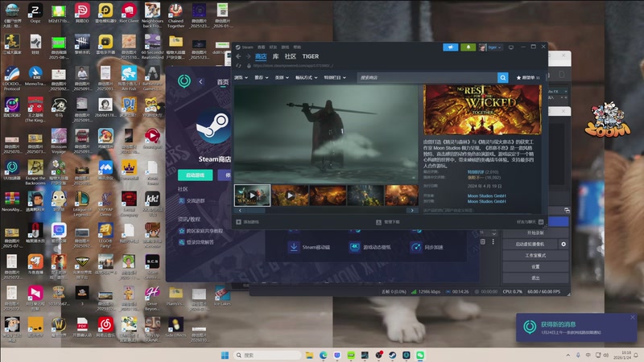Viewport: 644px width, 362px height.
Task: Click the taskbar search box
Action: coord(266,355)
